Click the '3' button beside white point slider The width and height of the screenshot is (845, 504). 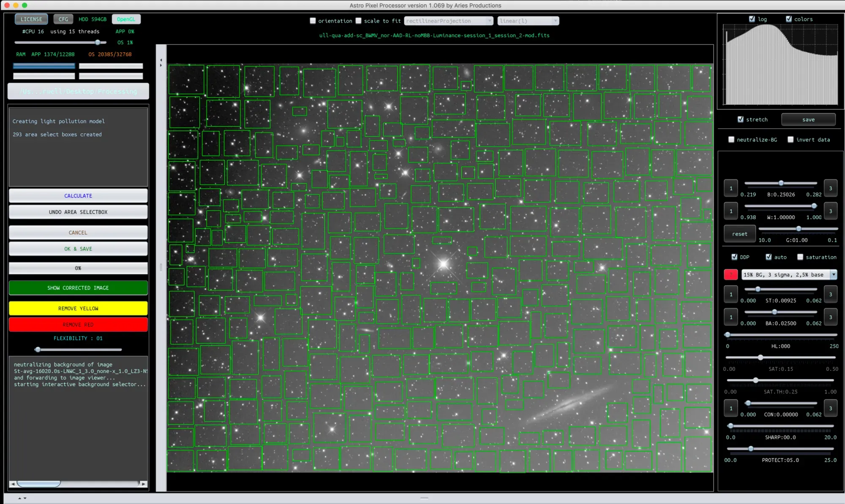[x=830, y=211]
